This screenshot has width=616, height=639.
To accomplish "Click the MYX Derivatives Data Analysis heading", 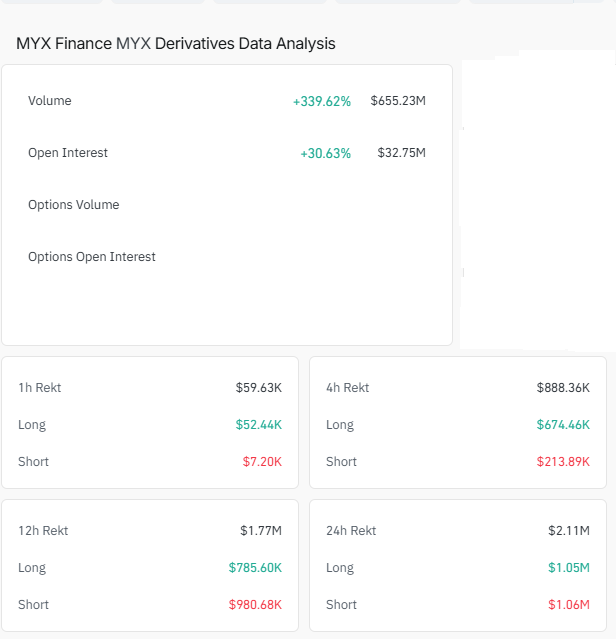I will (176, 44).
